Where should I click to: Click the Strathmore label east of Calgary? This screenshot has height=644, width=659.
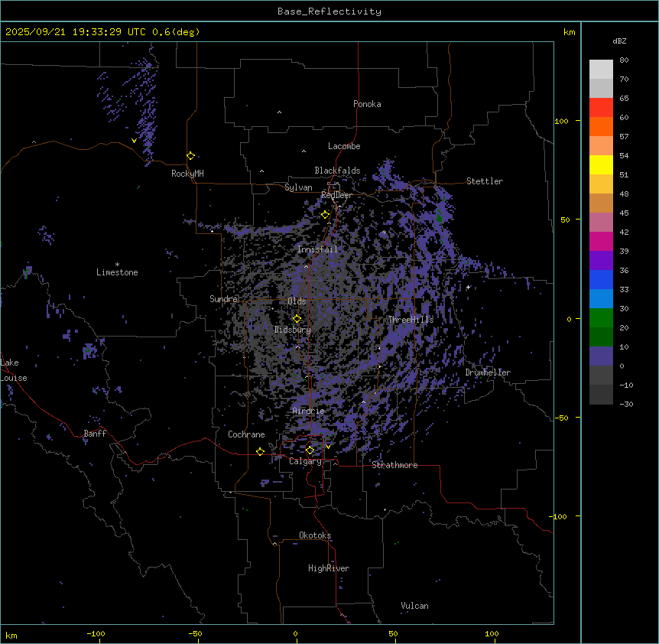[x=394, y=465]
